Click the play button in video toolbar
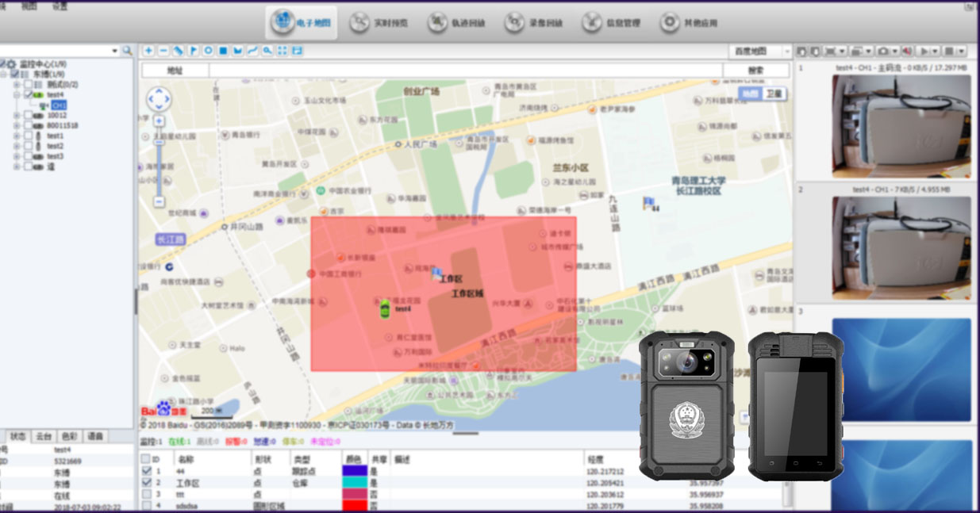 924,51
